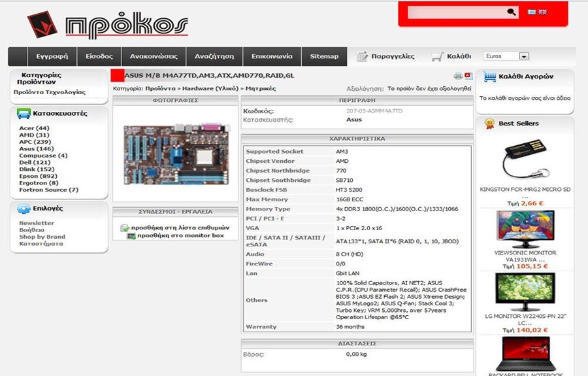Viewport: 588px width, 376px height.
Task: Click the search magnifier icon
Action: (511, 12)
